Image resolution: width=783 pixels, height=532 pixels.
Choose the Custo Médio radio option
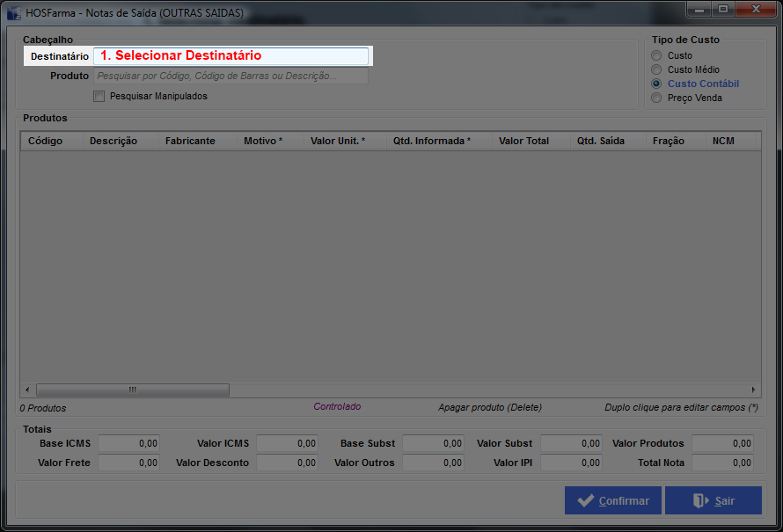click(655, 69)
